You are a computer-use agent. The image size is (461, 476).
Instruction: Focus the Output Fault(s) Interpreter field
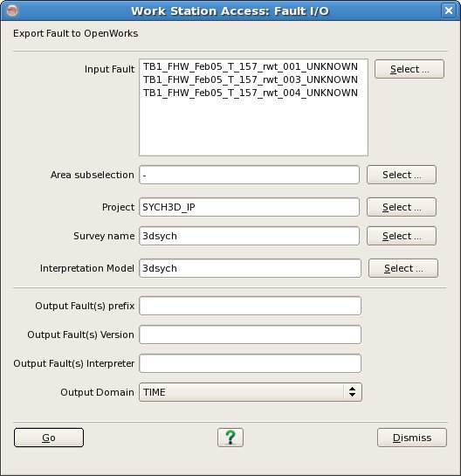(x=250, y=363)
